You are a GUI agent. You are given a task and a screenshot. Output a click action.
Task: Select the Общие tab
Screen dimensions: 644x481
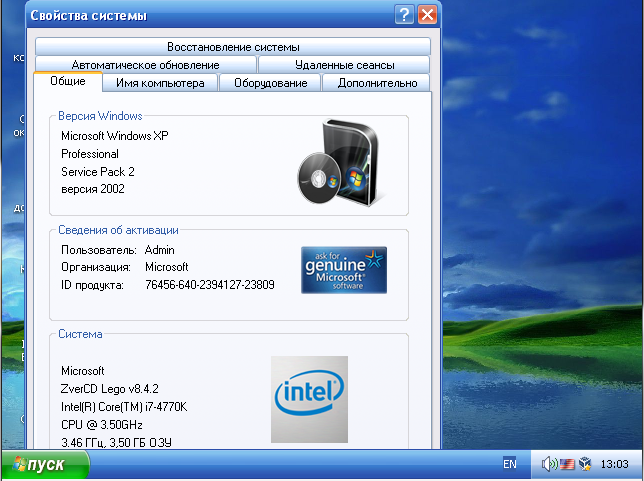coord(68,81)
